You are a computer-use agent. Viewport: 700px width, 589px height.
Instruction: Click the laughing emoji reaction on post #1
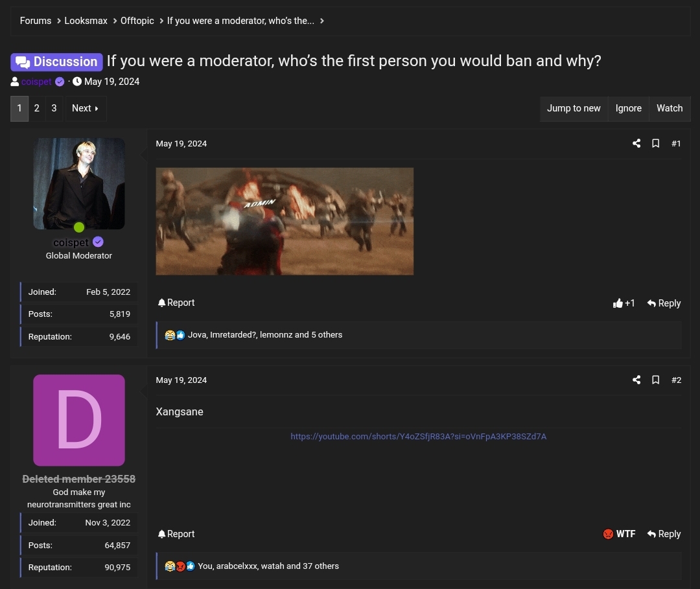[170, 335]
